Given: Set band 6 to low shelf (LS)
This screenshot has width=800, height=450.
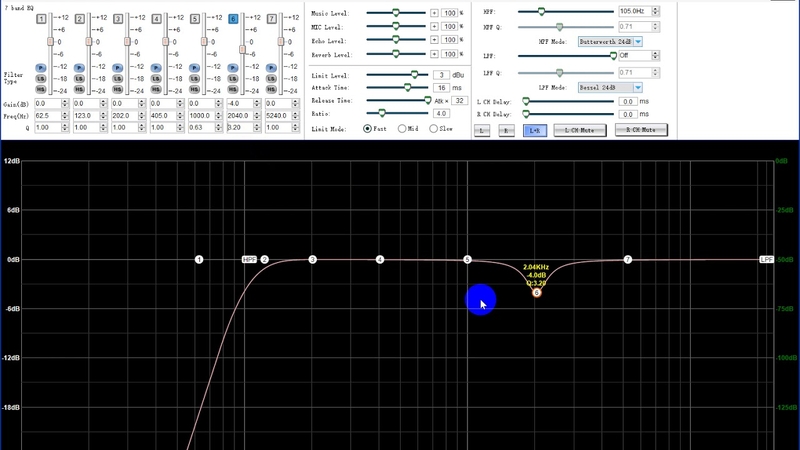Looking at the screenshot, I should pyautogui.click(x=233, y=79).
